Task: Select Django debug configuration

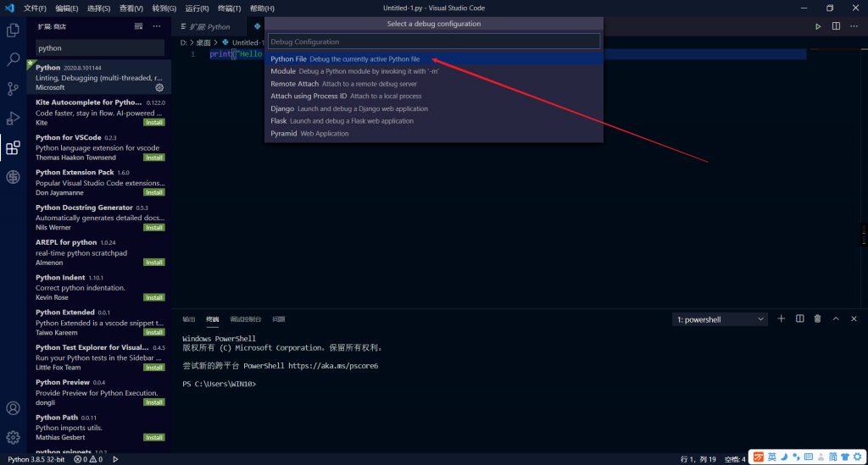Action: tap(434, 109)
